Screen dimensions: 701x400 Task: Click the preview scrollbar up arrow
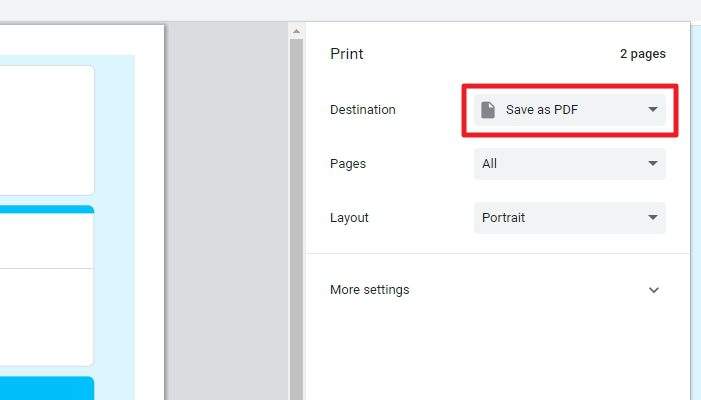point(296,32)
